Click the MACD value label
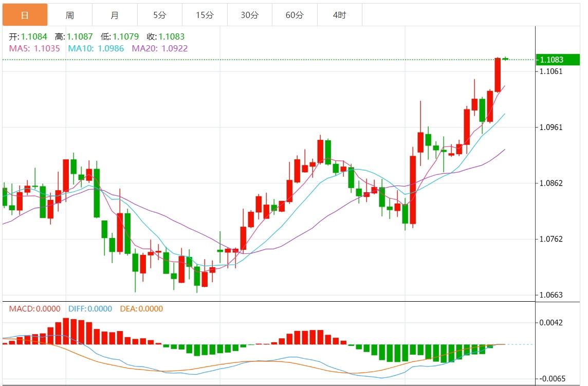588x386 pixels. pos(34,309)
